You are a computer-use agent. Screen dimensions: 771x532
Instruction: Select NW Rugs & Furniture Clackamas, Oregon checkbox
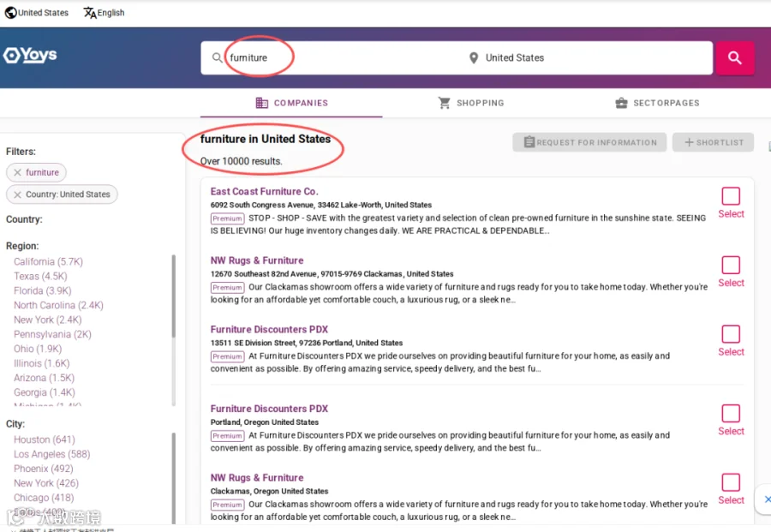click(x=731, y=482)
